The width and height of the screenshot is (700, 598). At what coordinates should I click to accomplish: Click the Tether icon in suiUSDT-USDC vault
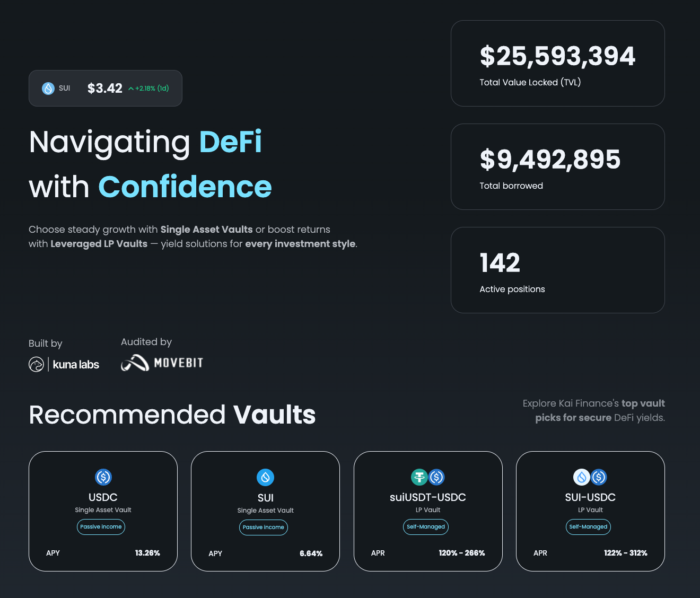[419, 477]
